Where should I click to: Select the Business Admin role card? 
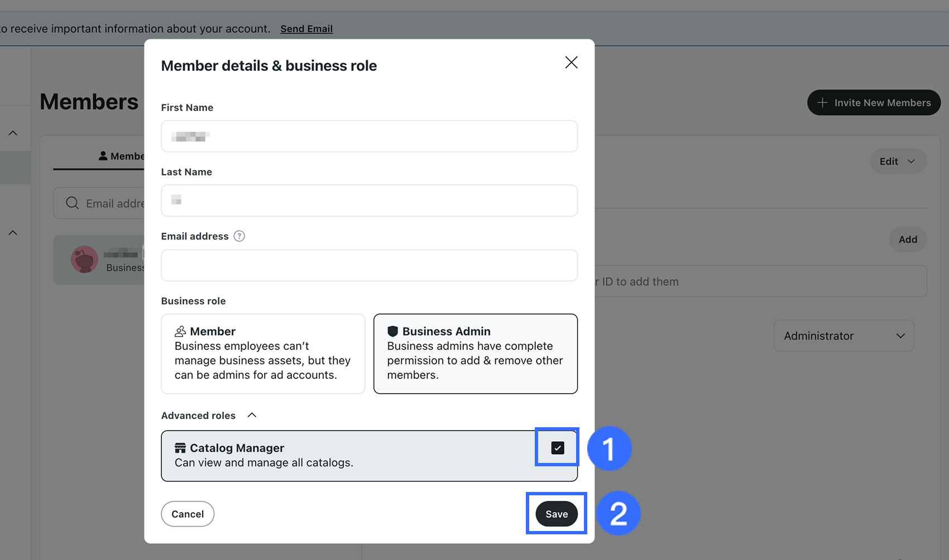pyautogui.click(x=475, y=354)
